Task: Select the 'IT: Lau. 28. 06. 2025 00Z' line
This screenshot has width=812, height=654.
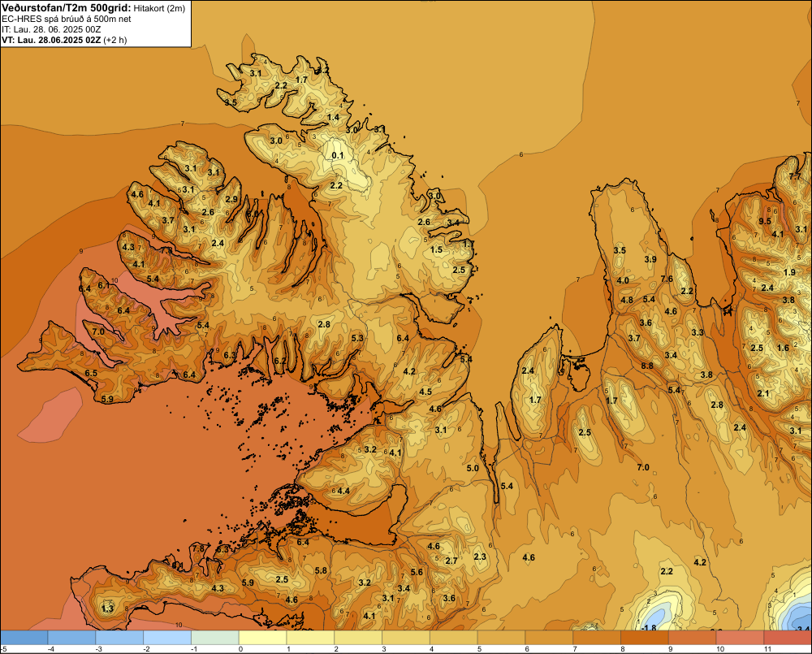Action: (x=51, y=29)
